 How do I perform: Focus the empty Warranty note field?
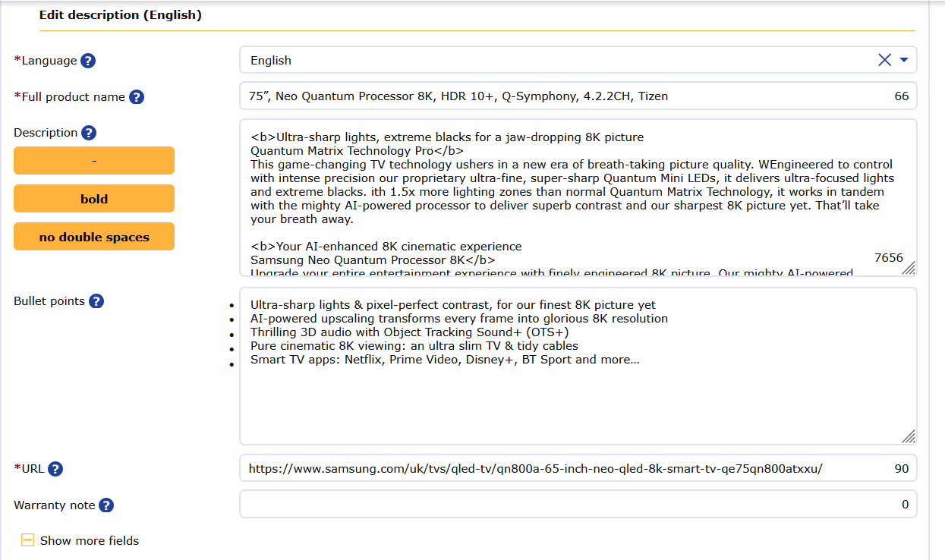tap(578, 504)
